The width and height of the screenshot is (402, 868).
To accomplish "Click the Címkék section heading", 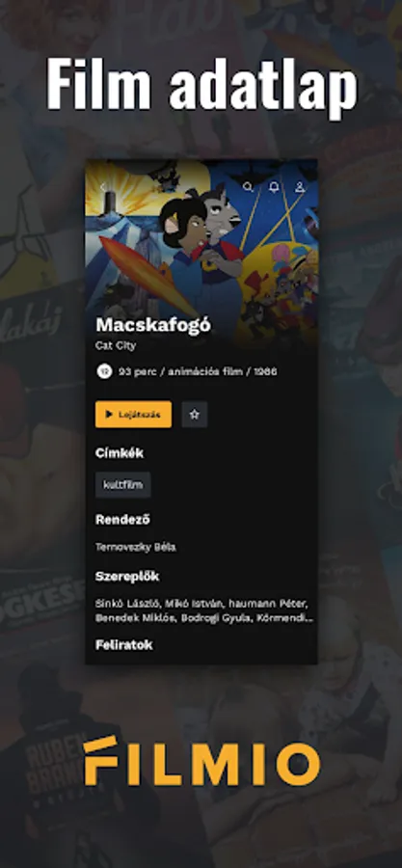I will 120,453.
